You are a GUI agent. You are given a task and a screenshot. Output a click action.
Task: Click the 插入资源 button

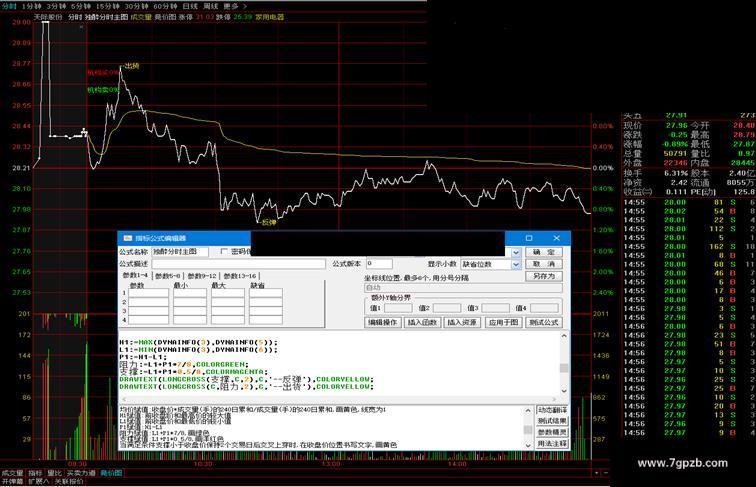coord(462,322)
